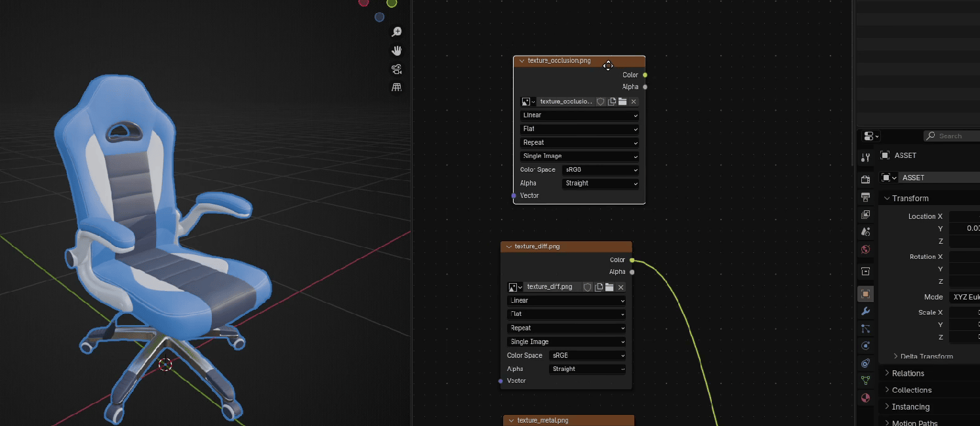Screen dimensions: 980x426
Task: Open Color Space dropdown on texture_occlusion node
Action: point(600,170)
